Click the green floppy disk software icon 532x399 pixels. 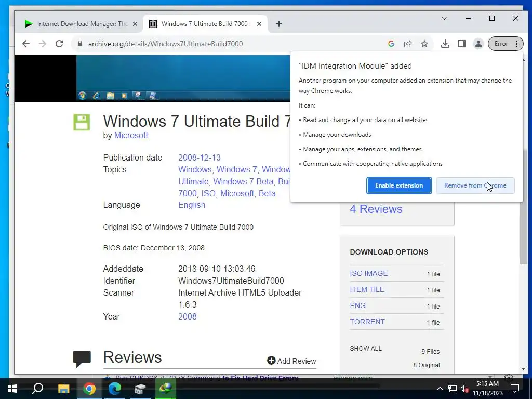82,122
